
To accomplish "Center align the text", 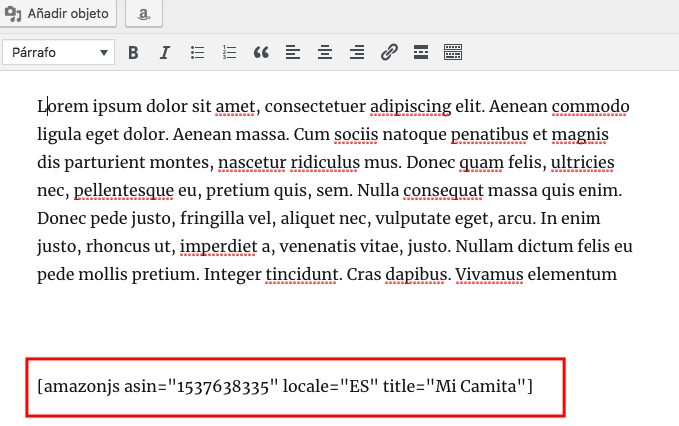I will (325, 53).
